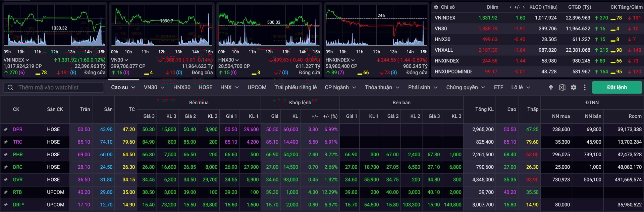This screenshot has height=212, width=644.
Task: Open the three-dot more options menu
Action: pyautogui.click(x=585, y=87)
